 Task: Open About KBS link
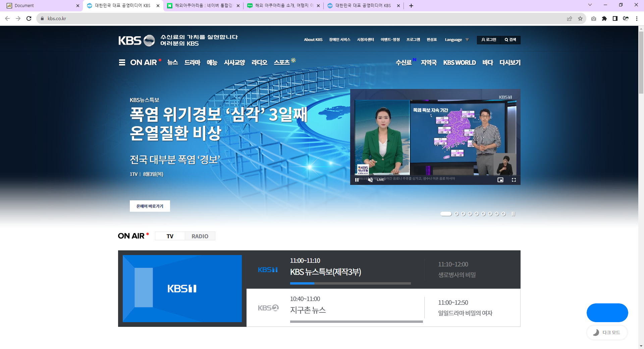click(313, 40)
